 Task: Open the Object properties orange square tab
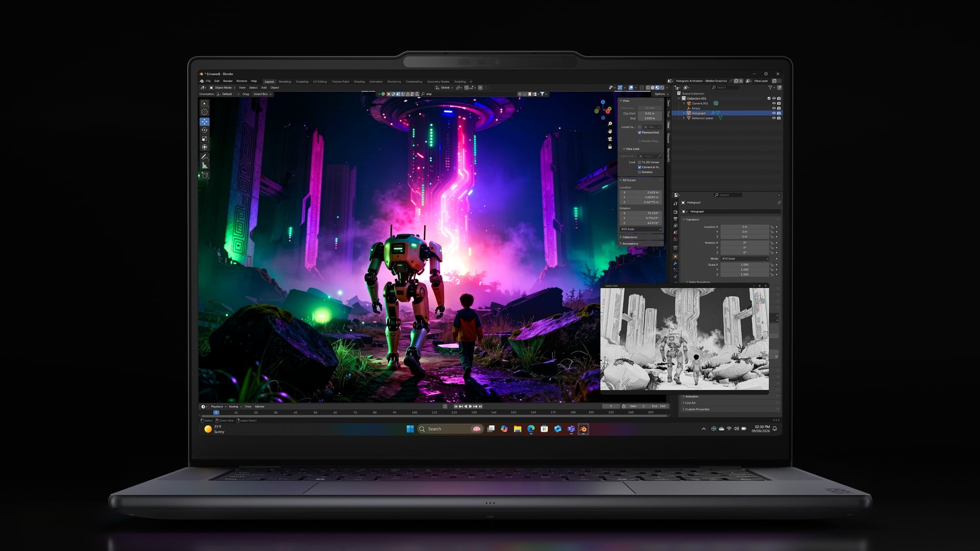[x=675, y=257]
